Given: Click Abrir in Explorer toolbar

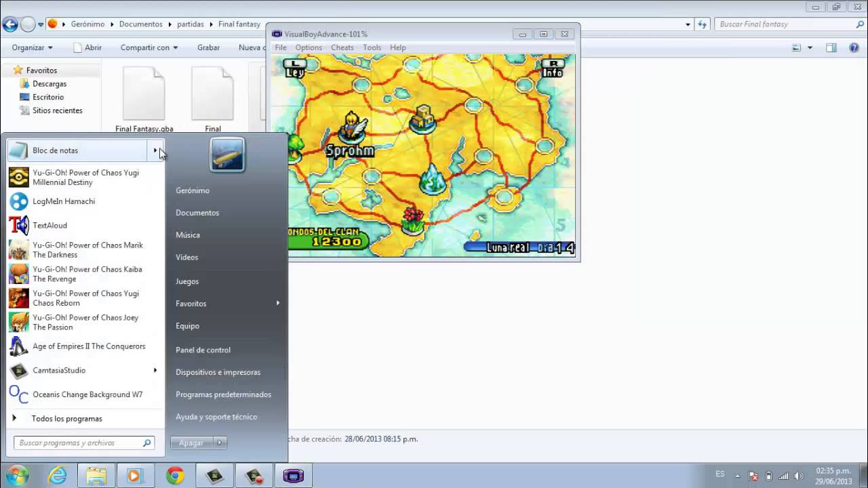Looking at the screenshot, I should (87, 47).
